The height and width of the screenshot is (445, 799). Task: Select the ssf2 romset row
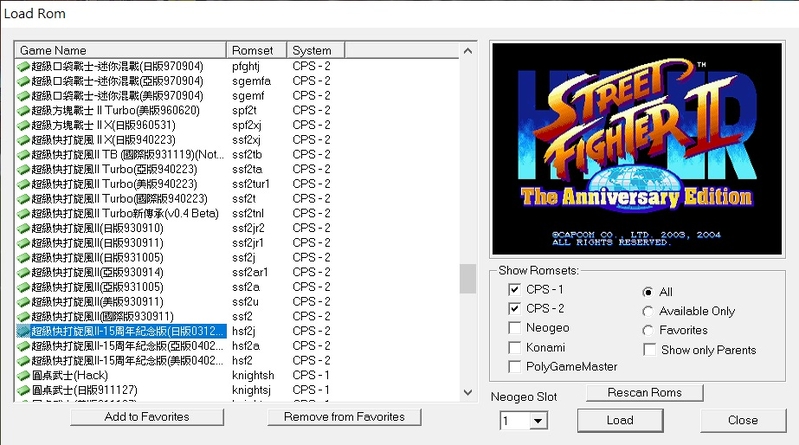pos(237,317)
